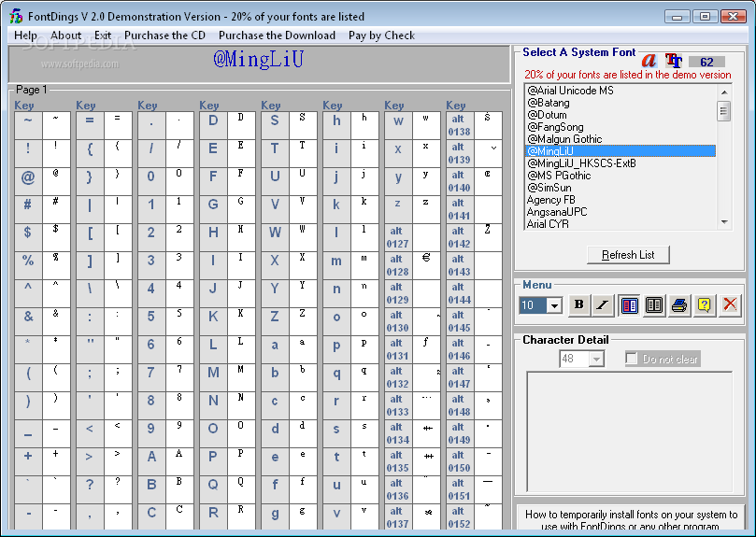756x537 pixels.
Task: Click the lowercase k key cell
Action: [337, 208]
